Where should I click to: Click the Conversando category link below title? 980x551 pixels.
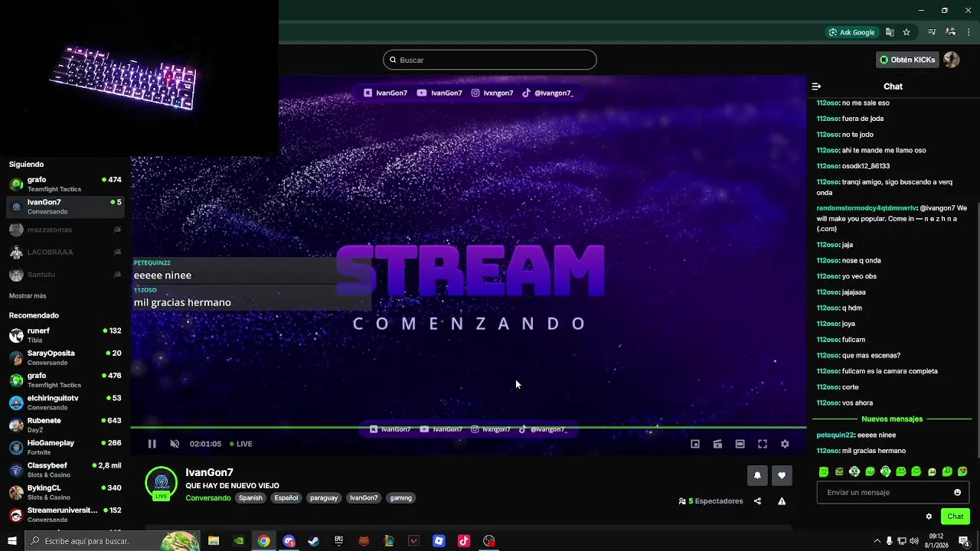click(208, 498)
